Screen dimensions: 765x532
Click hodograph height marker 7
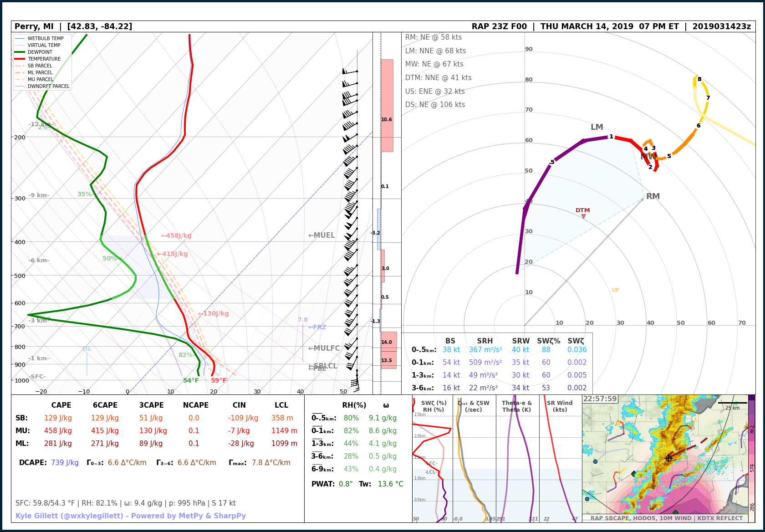tap(708, 98)
